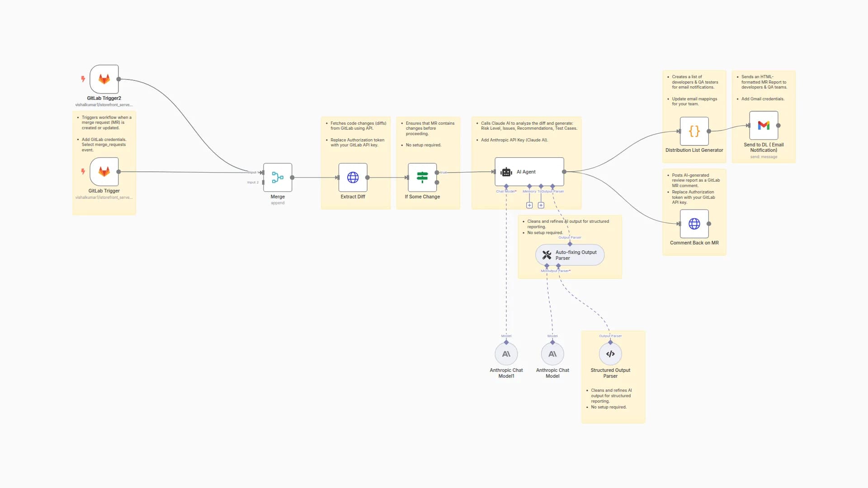The width and height of the screenshot is (868, 488).
Task: Click the lightning bolt beside GitLab Trigger2
Action: pyautogui.click(x=83, y=79)
